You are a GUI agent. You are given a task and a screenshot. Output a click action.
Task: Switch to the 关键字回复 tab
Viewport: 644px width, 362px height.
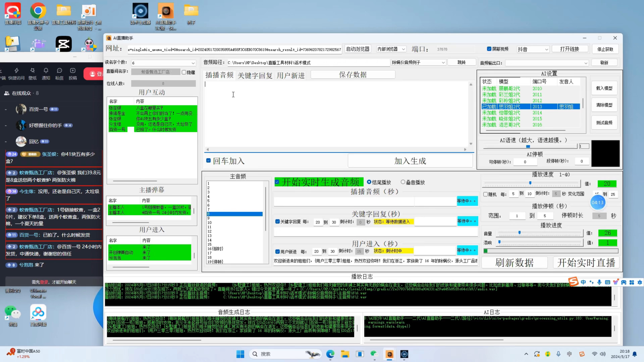click(x=255, y=75)
